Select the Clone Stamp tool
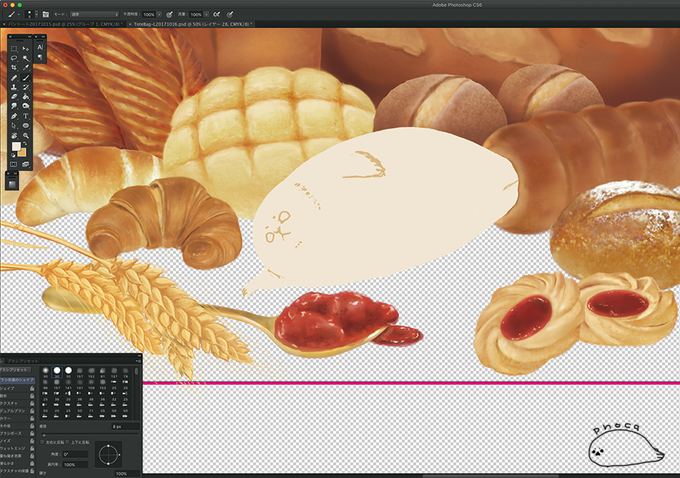Screen dimensions: 680x478 [14, 87]
